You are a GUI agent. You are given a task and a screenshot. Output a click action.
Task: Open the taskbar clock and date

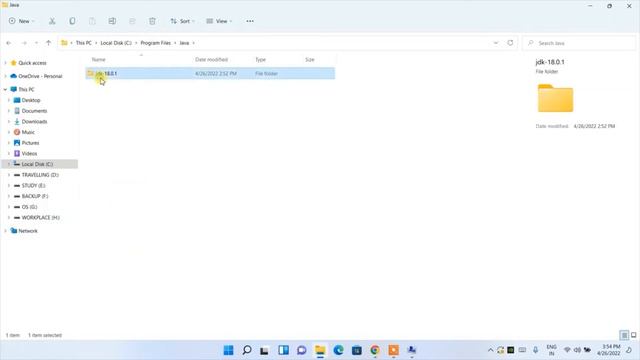click(x=609, y=350)
